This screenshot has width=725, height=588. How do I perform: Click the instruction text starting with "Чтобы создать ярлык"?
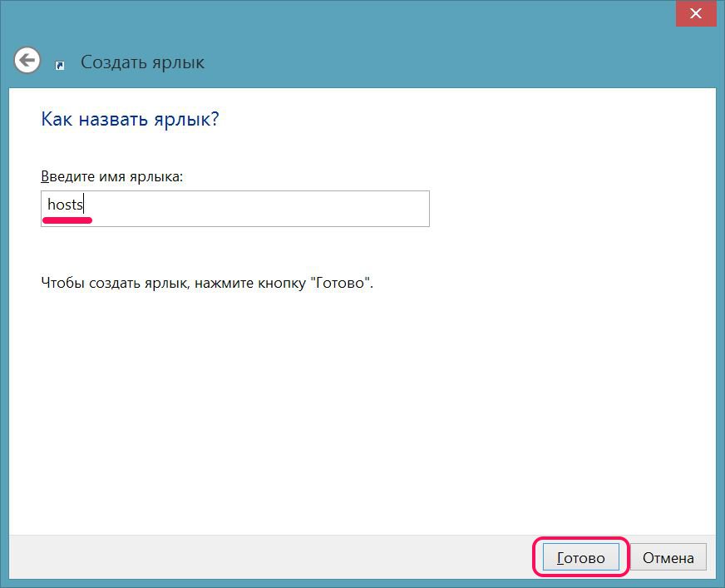coord(207,283)
